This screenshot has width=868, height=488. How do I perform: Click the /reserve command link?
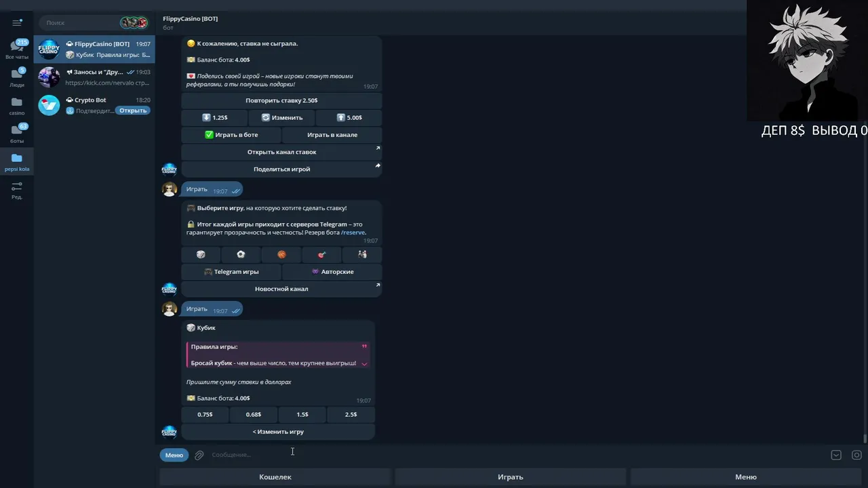(x=353, y=232)
